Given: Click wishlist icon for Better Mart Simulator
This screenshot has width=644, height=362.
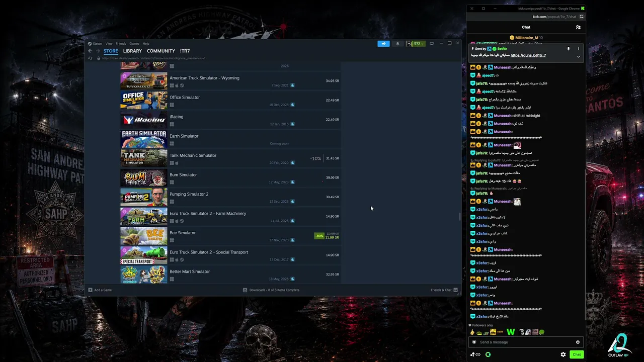Looking at the screenshot, I should pos(292,279).
